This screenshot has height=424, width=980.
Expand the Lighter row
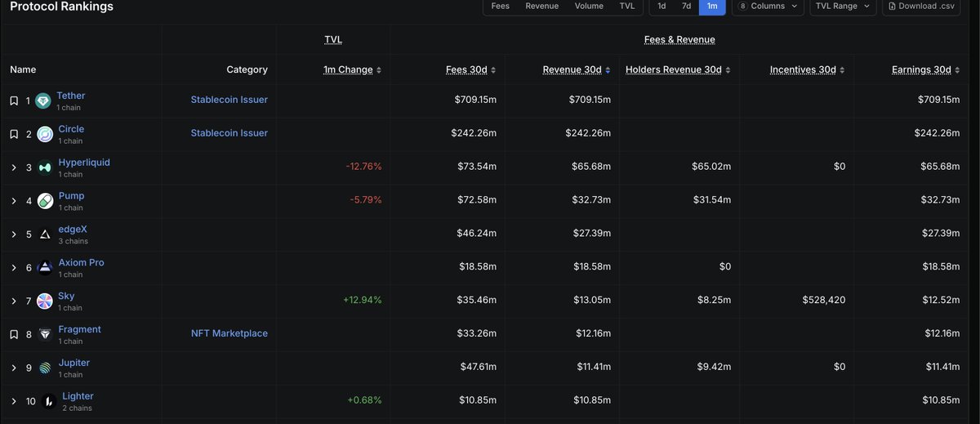(14, 401)
